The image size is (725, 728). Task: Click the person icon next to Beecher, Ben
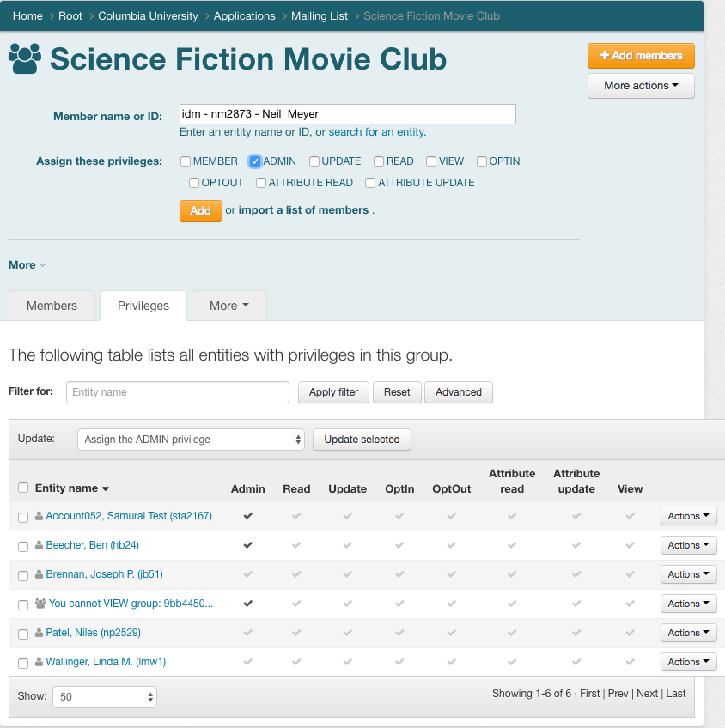pyautogui.click(x=40, y=544)
